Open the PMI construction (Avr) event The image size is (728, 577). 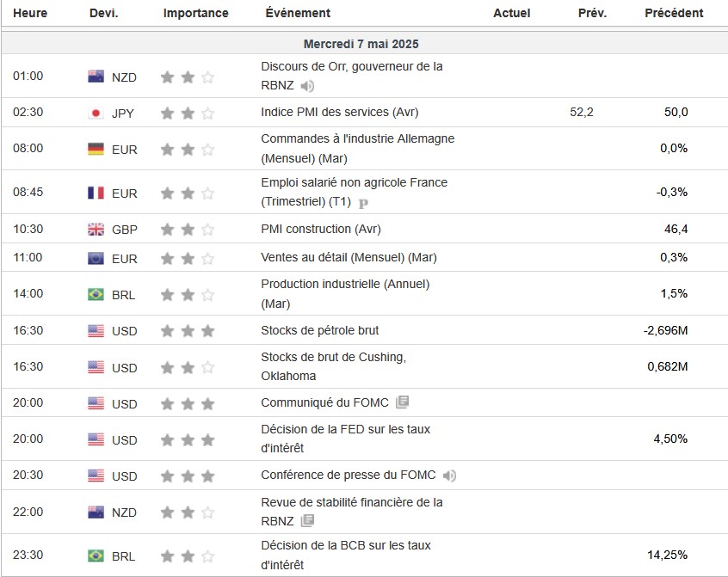[320, 229]
